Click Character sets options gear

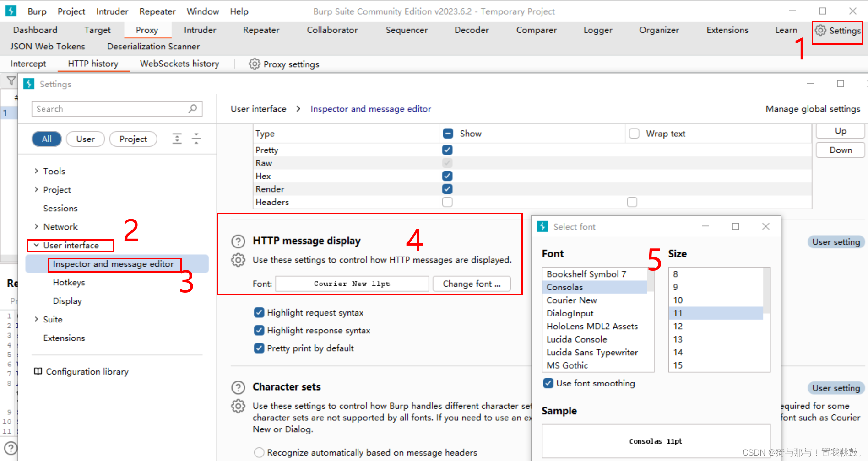(x=238, y=406)
